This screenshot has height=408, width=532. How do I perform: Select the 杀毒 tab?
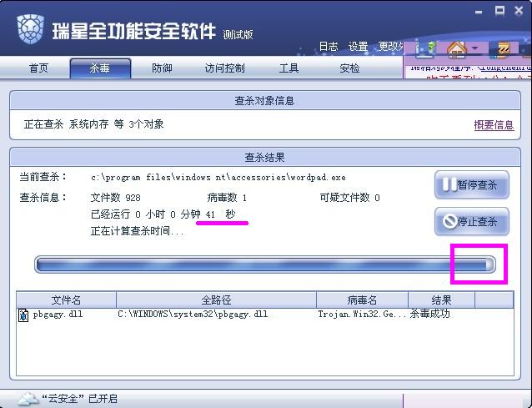pos(100,68)
